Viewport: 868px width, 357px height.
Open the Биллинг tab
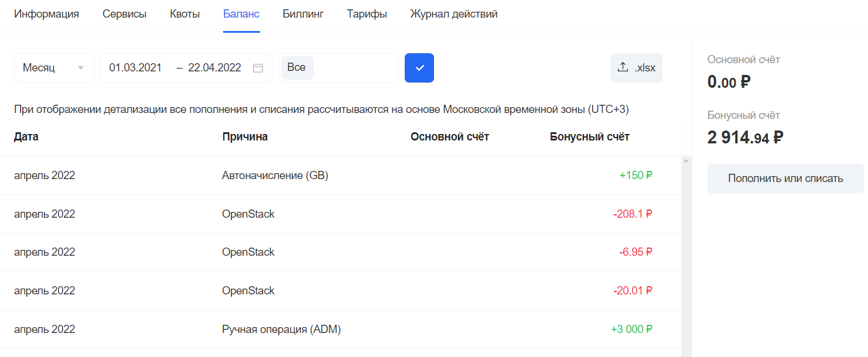(x=303, y=14)
